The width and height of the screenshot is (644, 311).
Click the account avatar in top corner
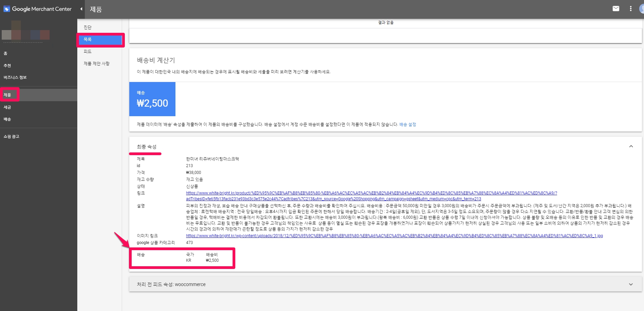pos(641,9)
